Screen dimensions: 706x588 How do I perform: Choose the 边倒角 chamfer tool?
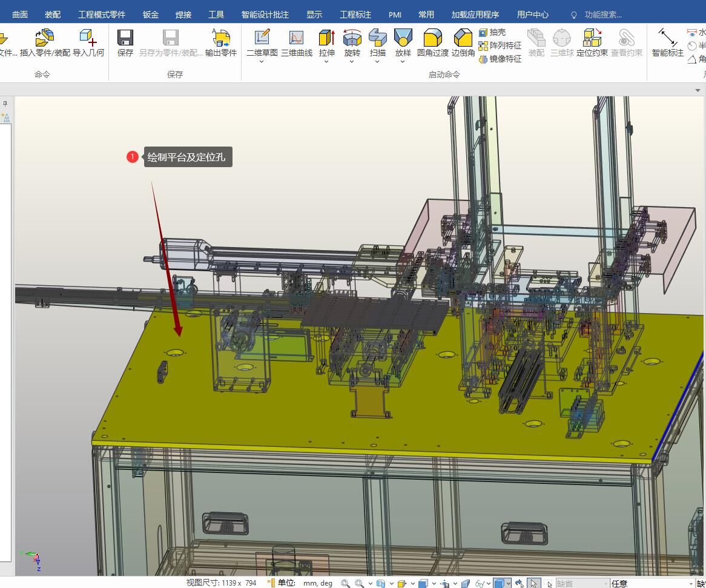(463, 39)
